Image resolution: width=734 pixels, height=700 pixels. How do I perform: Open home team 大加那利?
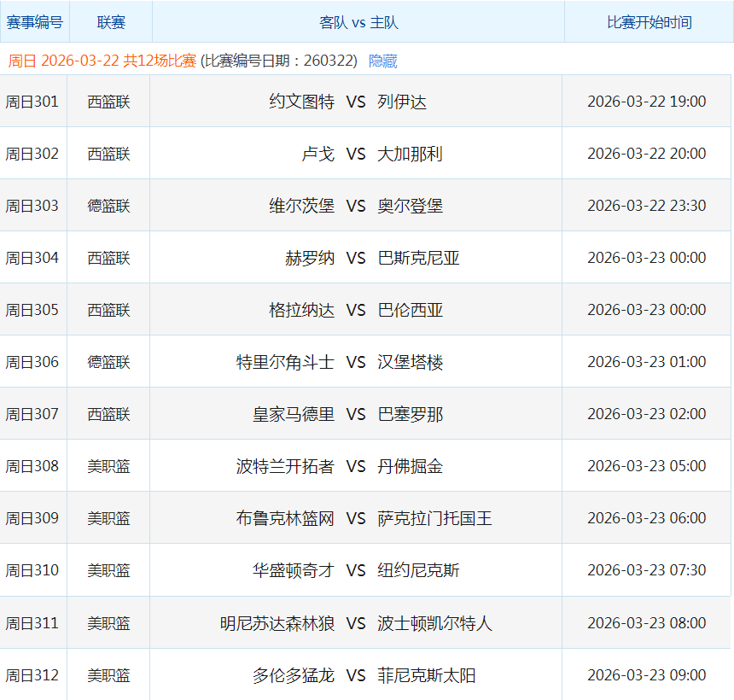410,154
